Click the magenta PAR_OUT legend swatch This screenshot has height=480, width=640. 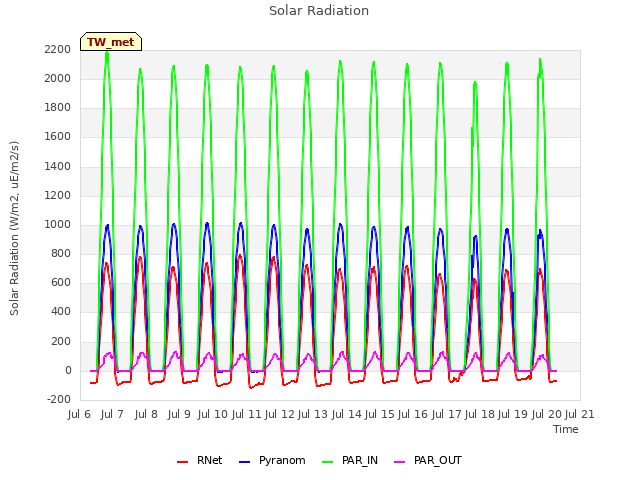click(400, 462)
